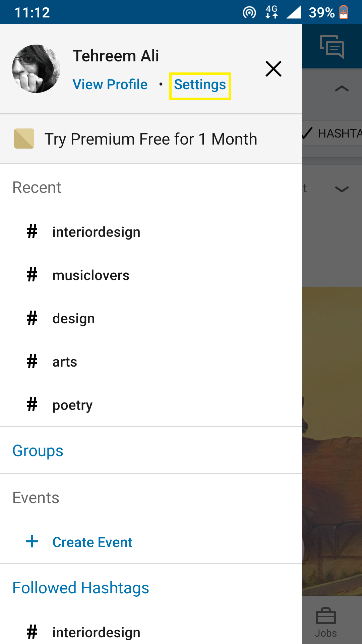Open View Profile link
The image size is (362, 644).
pos(110,85)
